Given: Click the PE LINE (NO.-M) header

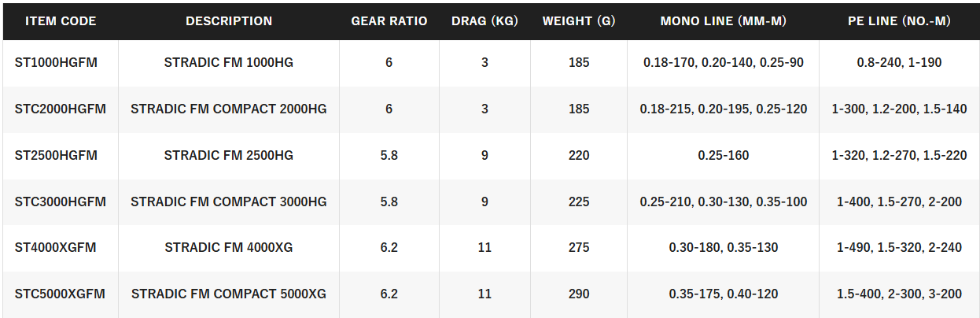Looking at the screenshot, I should pyautogui.click(x=899, y=21).
